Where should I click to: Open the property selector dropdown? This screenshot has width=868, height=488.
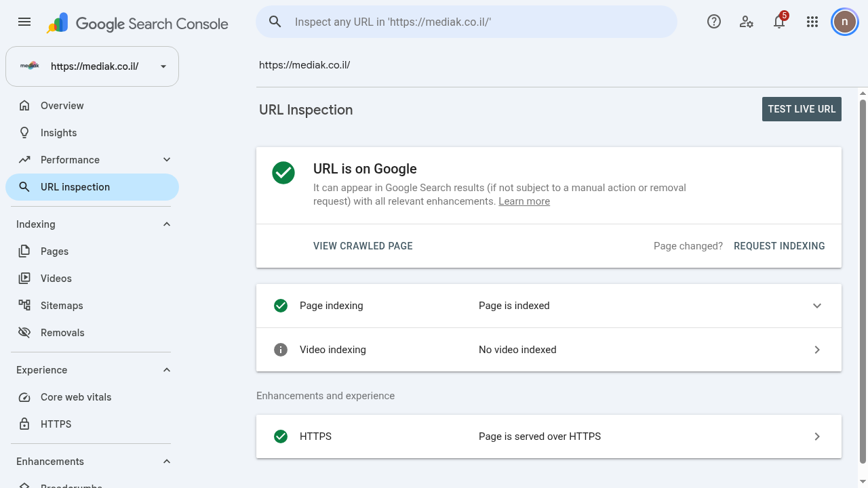coord(92,66)
